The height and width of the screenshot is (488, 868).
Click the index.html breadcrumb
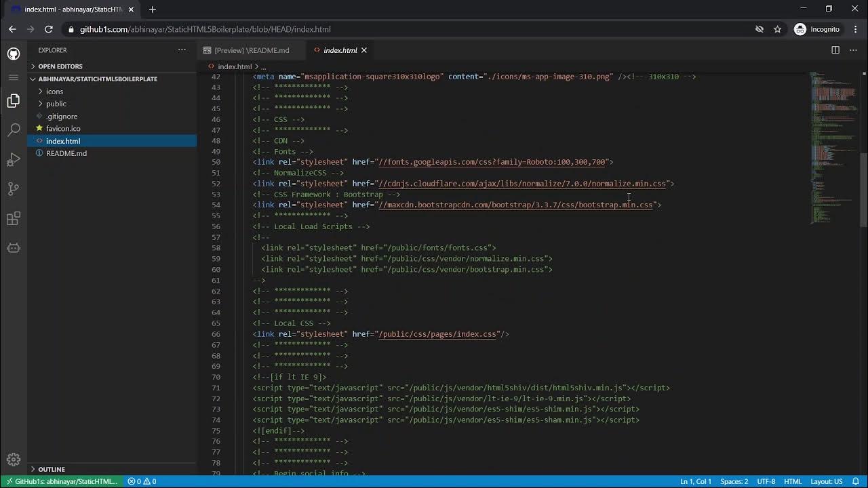click(x=235, y=66)
